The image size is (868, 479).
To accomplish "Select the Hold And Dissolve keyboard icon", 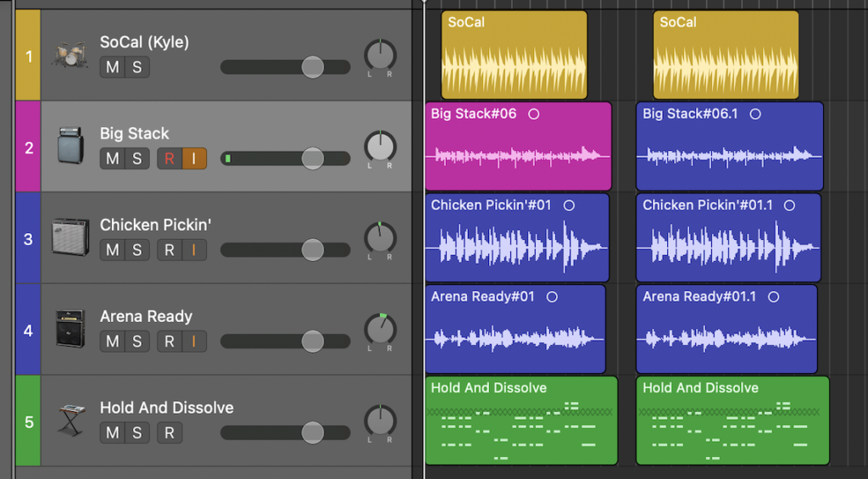I will pyautogui.click(x=72, y=421).
